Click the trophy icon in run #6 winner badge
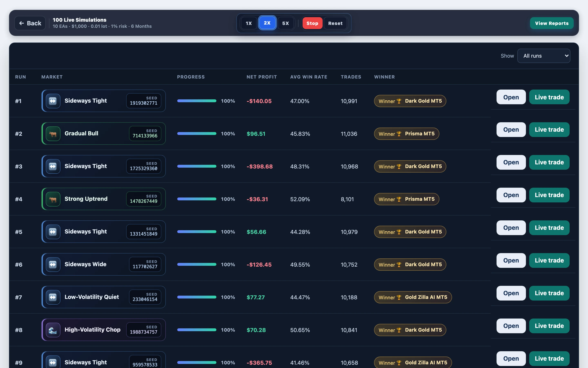 (399, 265)
